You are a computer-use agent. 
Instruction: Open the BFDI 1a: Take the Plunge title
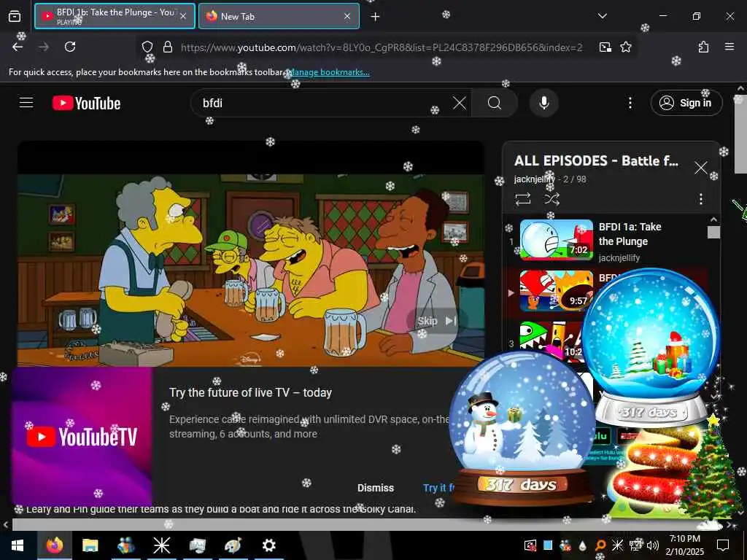click(630, 234)
